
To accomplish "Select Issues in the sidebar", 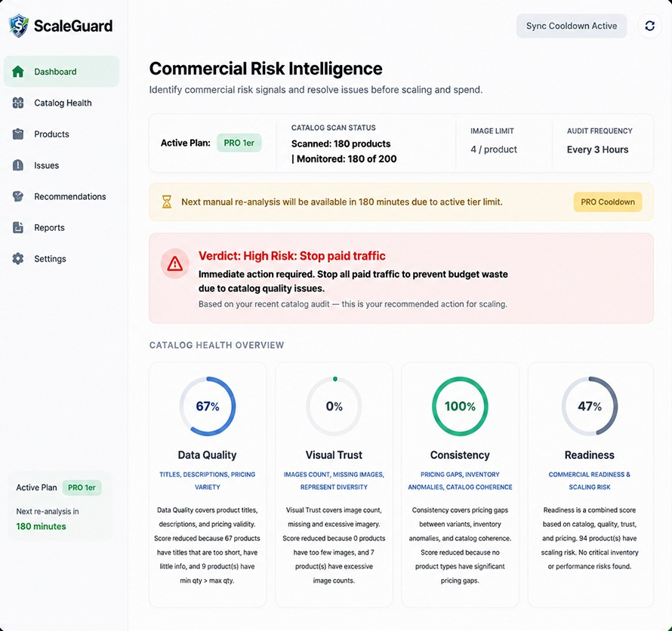I will [x=61, y=165].
